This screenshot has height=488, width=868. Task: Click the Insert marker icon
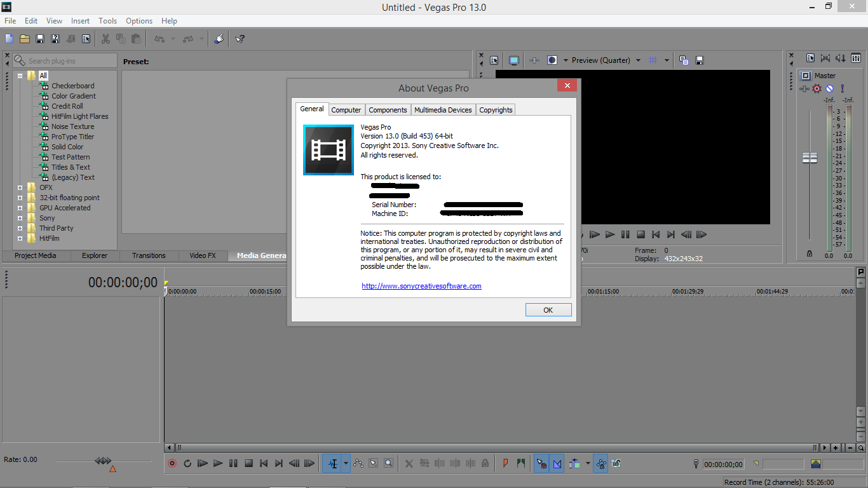coord(505,463)
